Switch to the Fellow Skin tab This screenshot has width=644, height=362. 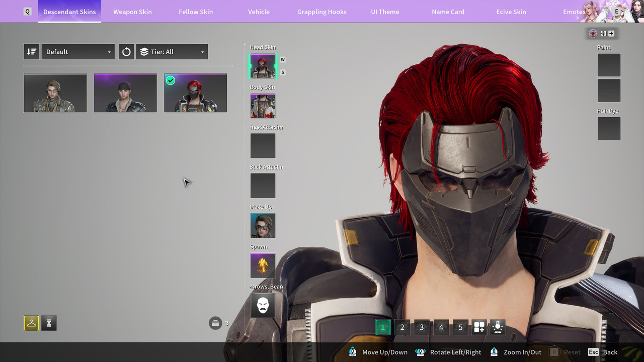[x=196, y=12]
